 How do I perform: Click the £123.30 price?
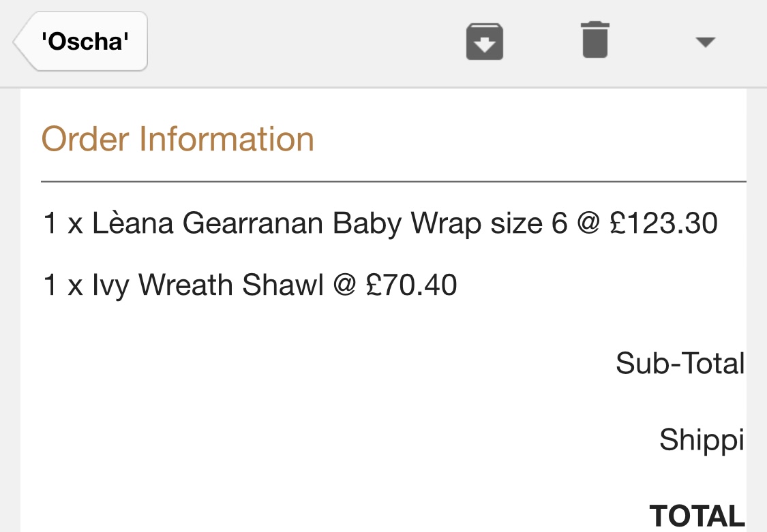pos(663,223)
